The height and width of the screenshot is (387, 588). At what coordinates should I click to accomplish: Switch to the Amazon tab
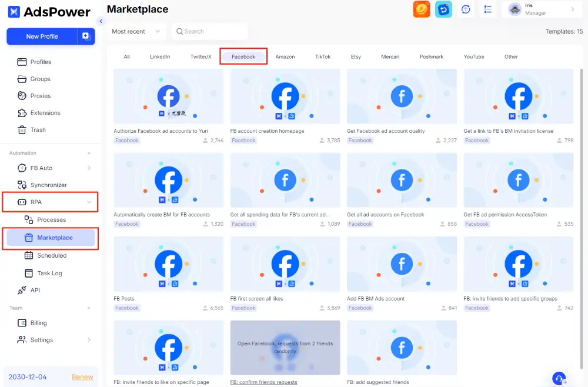(285, 56)
